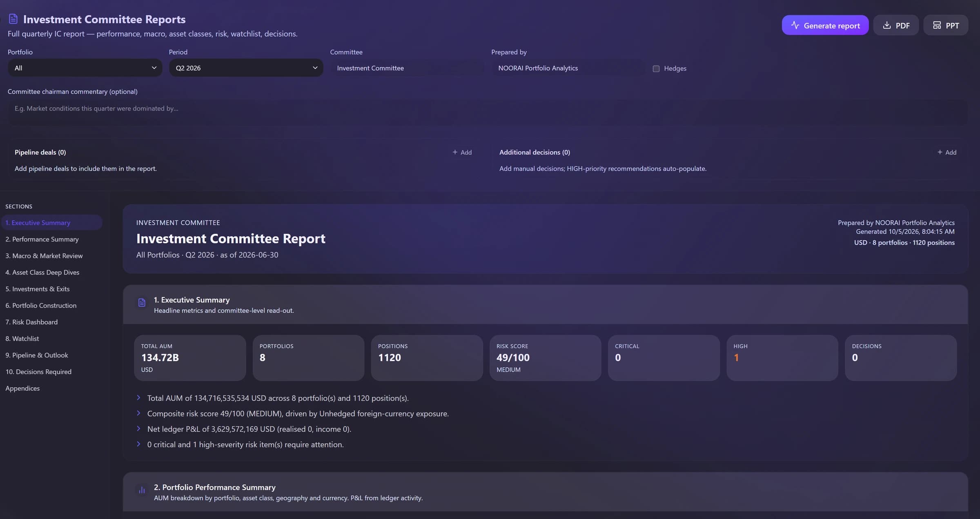Screen dimensions: 980x519
Task: Open the Period dropdown showing Q2 2026
Action: pyautogui.click(x=246, y=68)
